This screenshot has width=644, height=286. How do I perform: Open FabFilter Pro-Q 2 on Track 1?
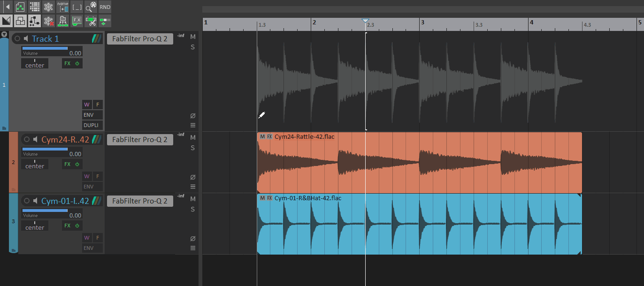point(140,39)
